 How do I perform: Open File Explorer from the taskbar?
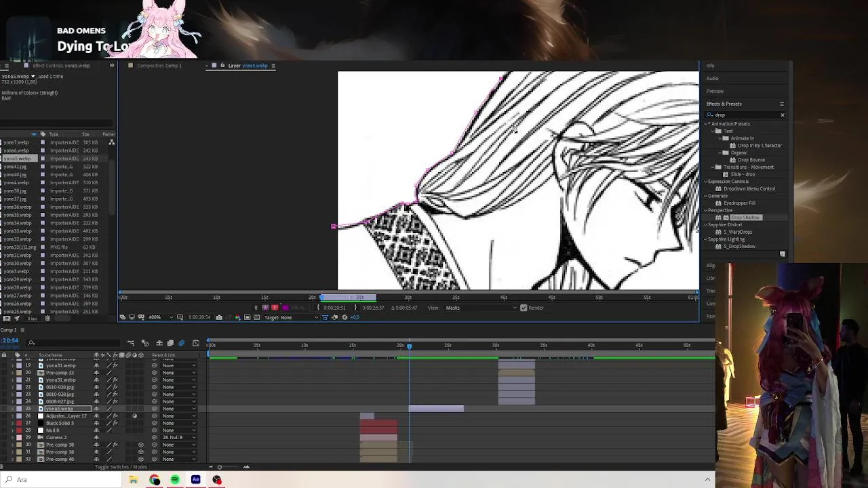click(134, 480)
